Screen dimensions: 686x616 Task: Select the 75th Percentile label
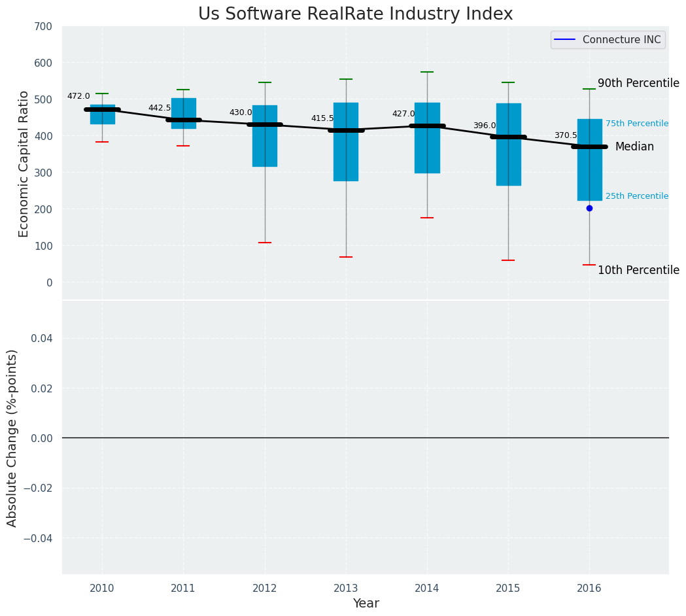[637, 124]
